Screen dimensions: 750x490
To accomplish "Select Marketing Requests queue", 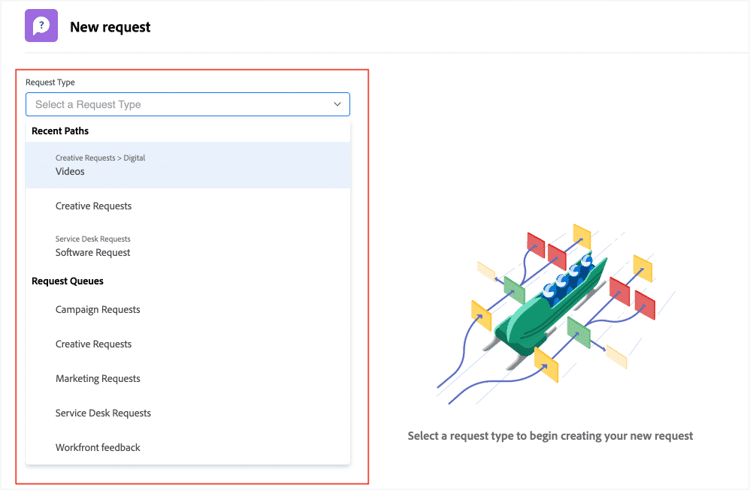I will pyautogui.click(x=188, y=379).
